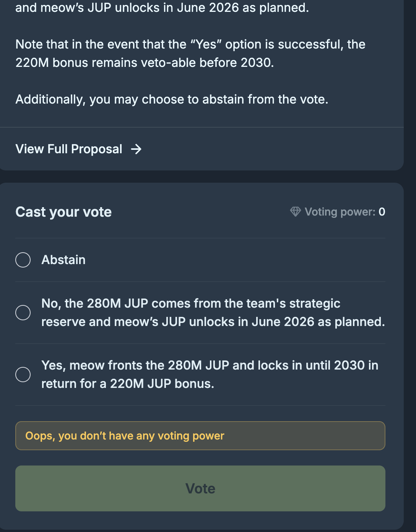Select the 'Yes, meow fronts' radio option
The height and width of the screenshot is (532, 416).
point(23,375)
